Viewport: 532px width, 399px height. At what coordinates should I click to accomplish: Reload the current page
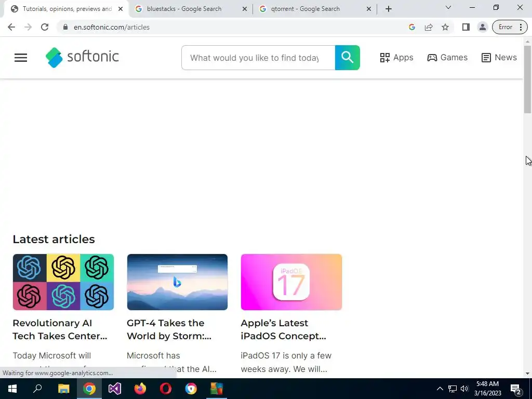pos(45,27)
